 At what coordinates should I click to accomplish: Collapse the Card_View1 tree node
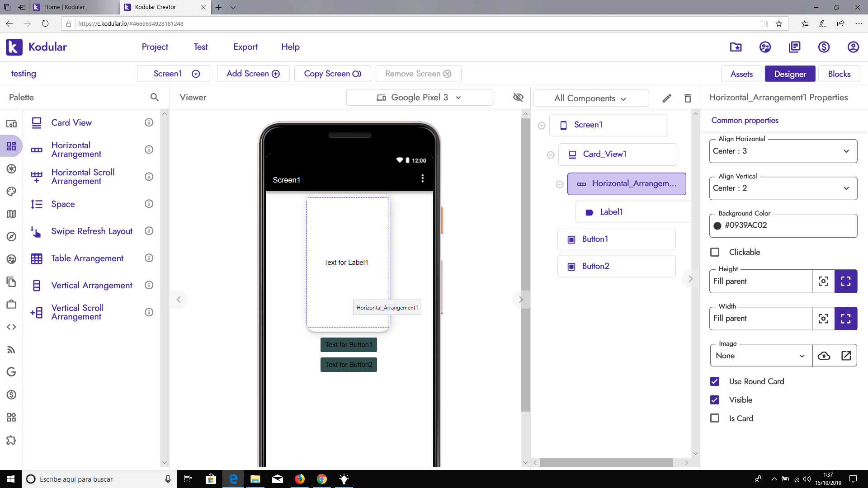[550, 155]
